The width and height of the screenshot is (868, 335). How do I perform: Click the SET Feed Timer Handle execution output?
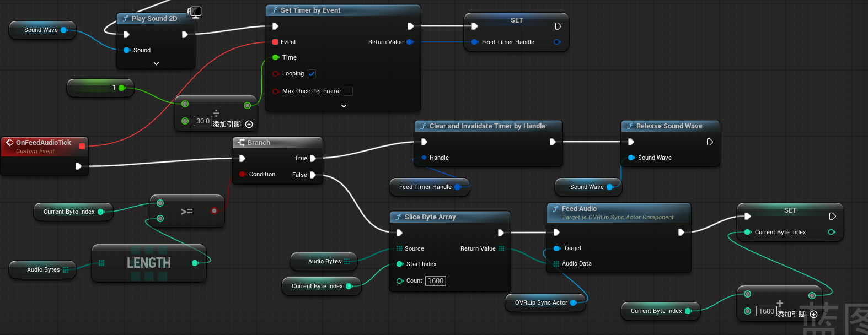click(558, 26)
